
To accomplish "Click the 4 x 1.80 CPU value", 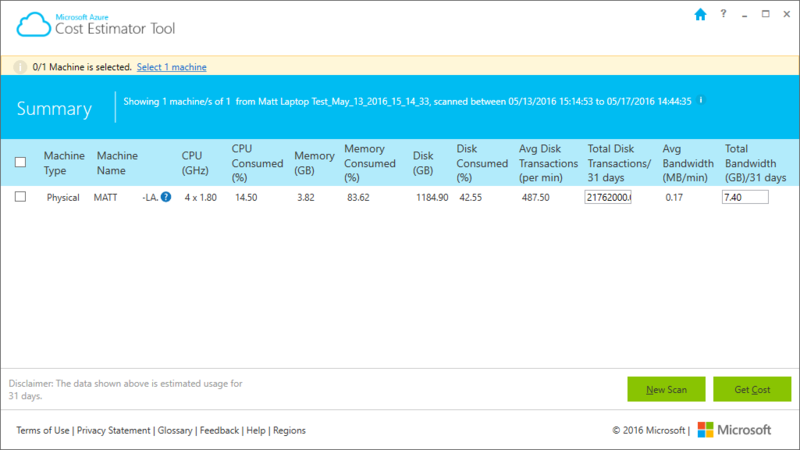I will tap(201, 197).
